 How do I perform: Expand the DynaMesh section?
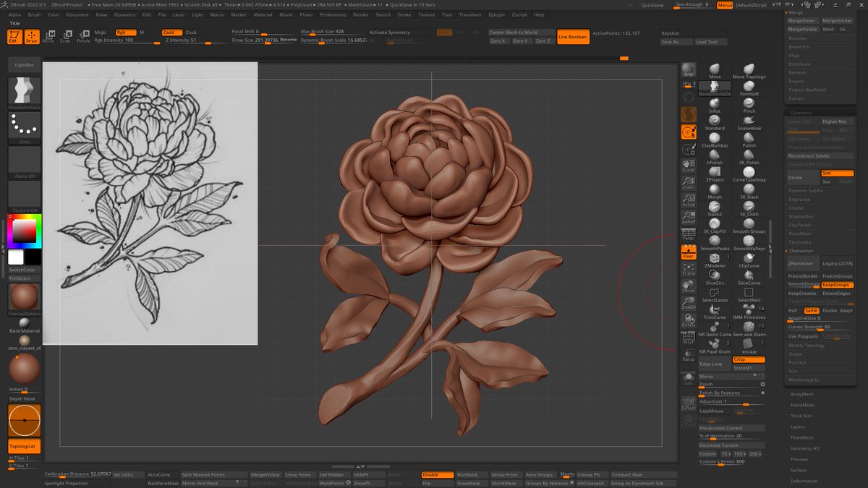(x=800, y=234)
